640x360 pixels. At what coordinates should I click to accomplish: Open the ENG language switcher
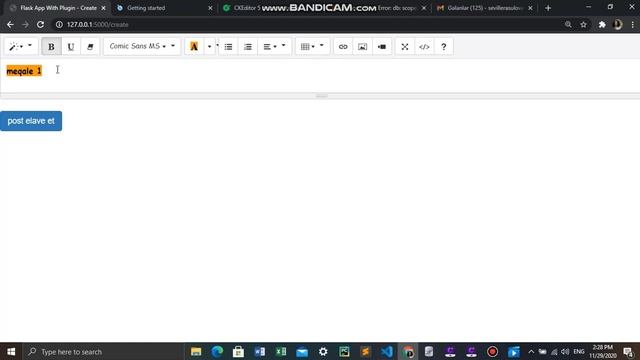point(579,351)
